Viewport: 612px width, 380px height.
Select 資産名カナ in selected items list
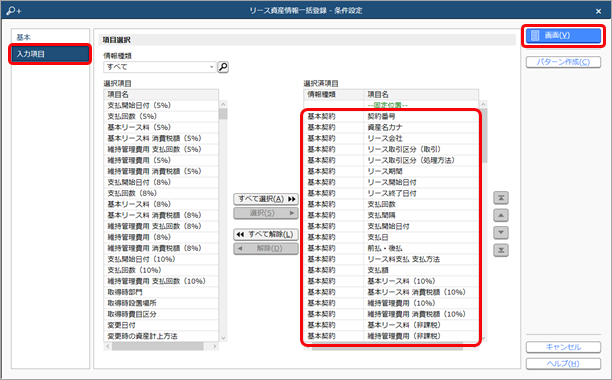(x=391, y=127)
